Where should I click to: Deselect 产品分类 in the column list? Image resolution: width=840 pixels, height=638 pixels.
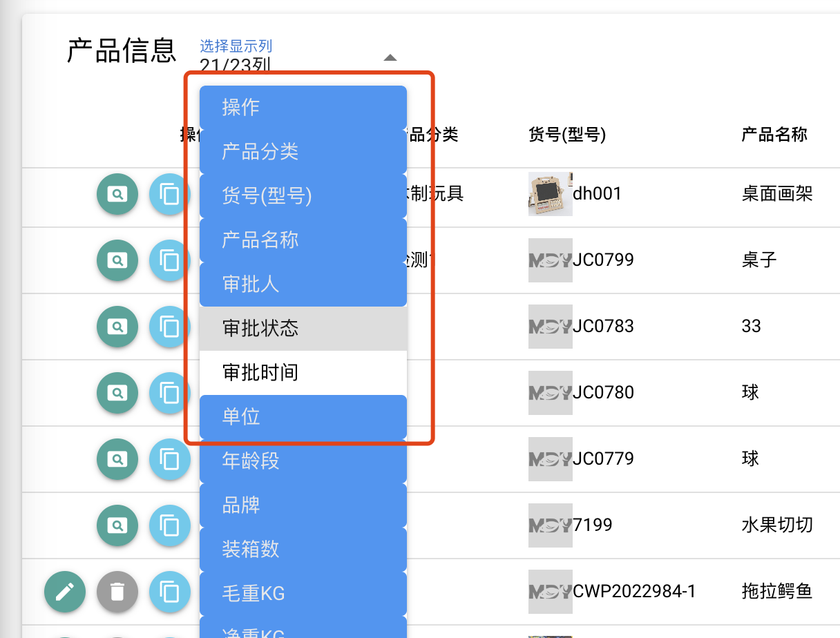click(303, 152)
